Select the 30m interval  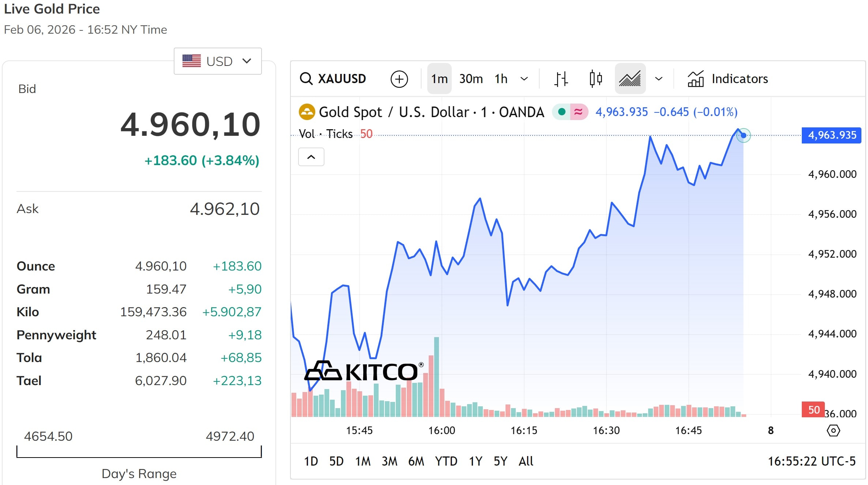coord(471,78)
